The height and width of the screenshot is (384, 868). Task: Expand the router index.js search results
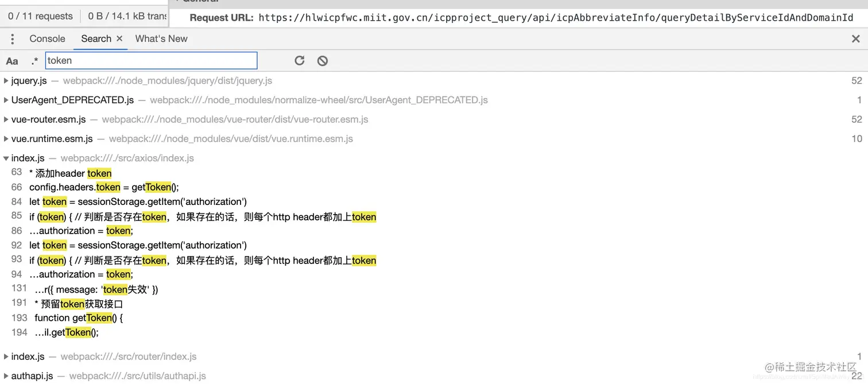click(6, 356)
